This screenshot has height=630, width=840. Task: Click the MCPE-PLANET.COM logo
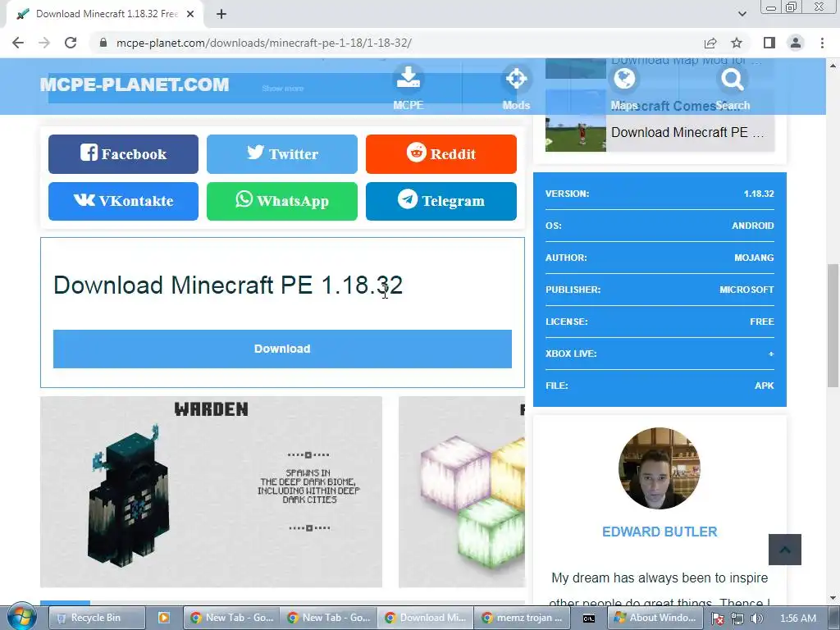click(x=135, y=84)
